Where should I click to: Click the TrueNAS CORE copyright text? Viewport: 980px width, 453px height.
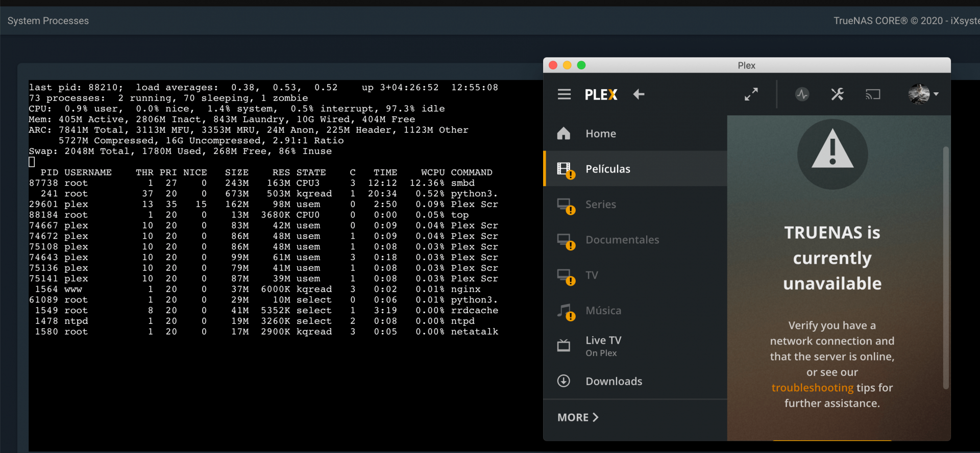tap(906, 21)
